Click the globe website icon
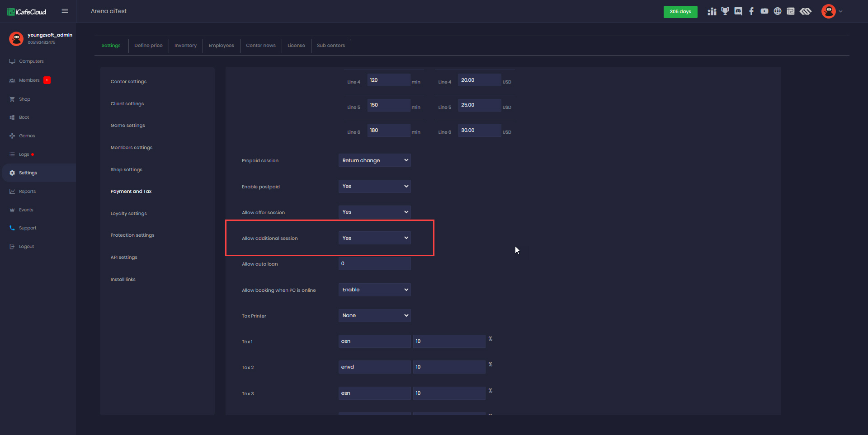Image resolution: width=868 pixels, height=435 pixels. pyautogui.click(x=778, y=11)
